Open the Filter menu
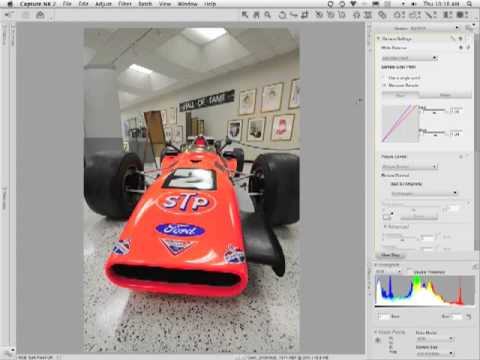This screenshot has width=480, height=360. 125,4
